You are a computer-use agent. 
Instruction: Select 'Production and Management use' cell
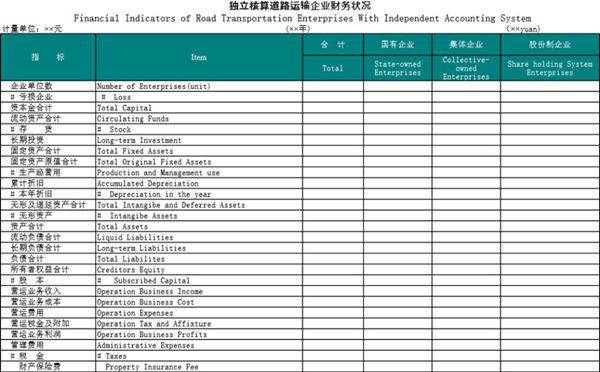tap(199, 173)
